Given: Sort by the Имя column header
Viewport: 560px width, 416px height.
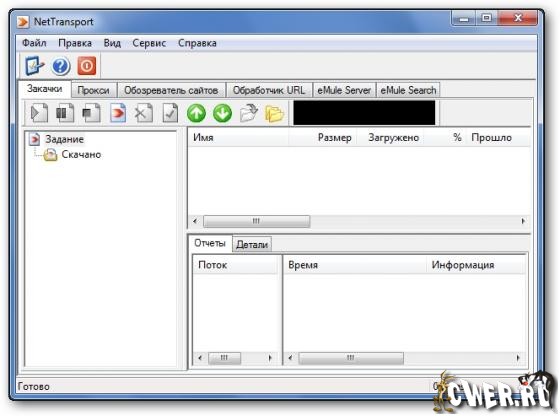Looking at the screenshot, I should pos(238,137).
